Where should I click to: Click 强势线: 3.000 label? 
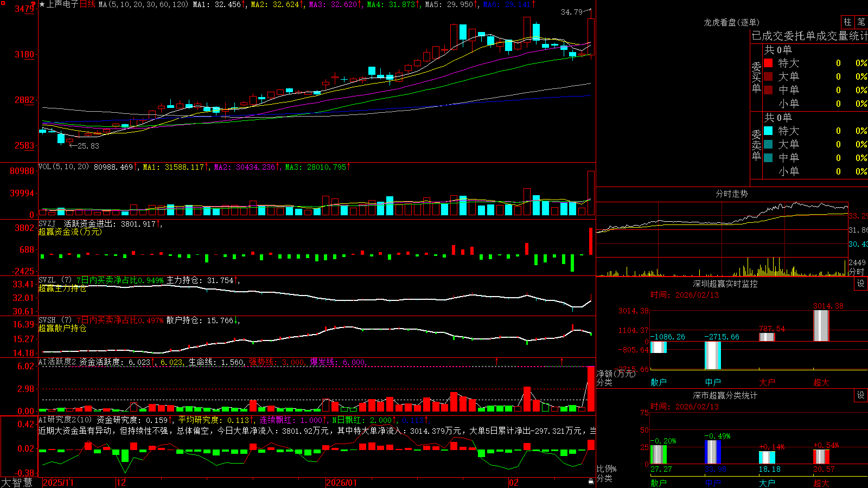[x=276, y=362]
